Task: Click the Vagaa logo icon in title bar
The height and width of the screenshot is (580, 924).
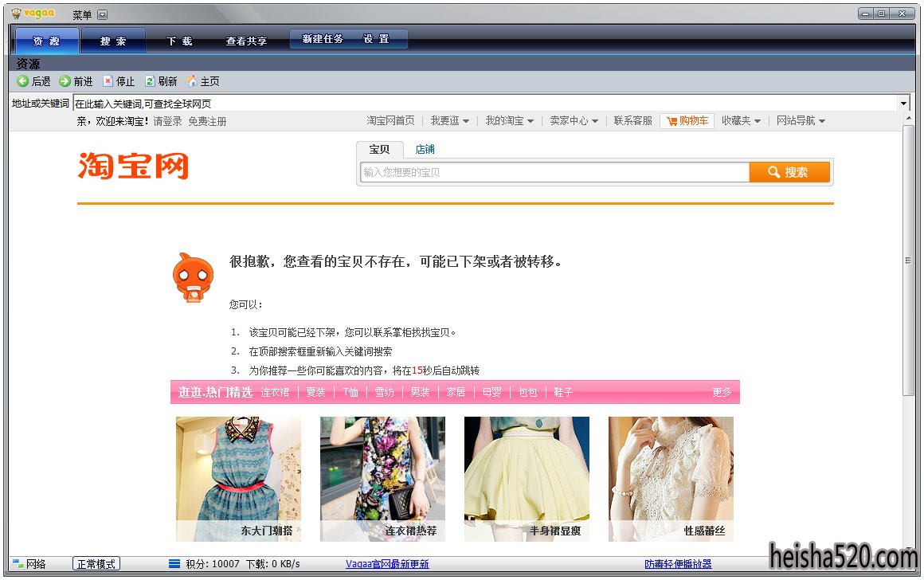Action: (17, 14)
